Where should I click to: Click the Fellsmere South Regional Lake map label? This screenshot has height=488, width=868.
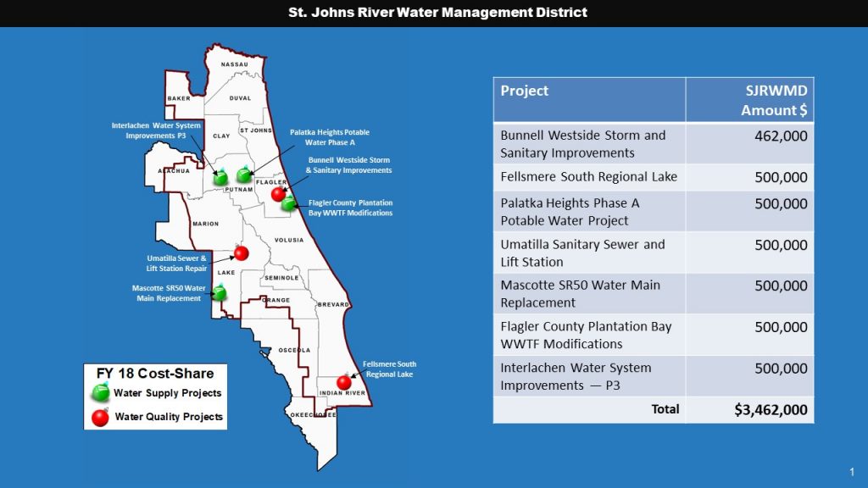pos(389,369)
